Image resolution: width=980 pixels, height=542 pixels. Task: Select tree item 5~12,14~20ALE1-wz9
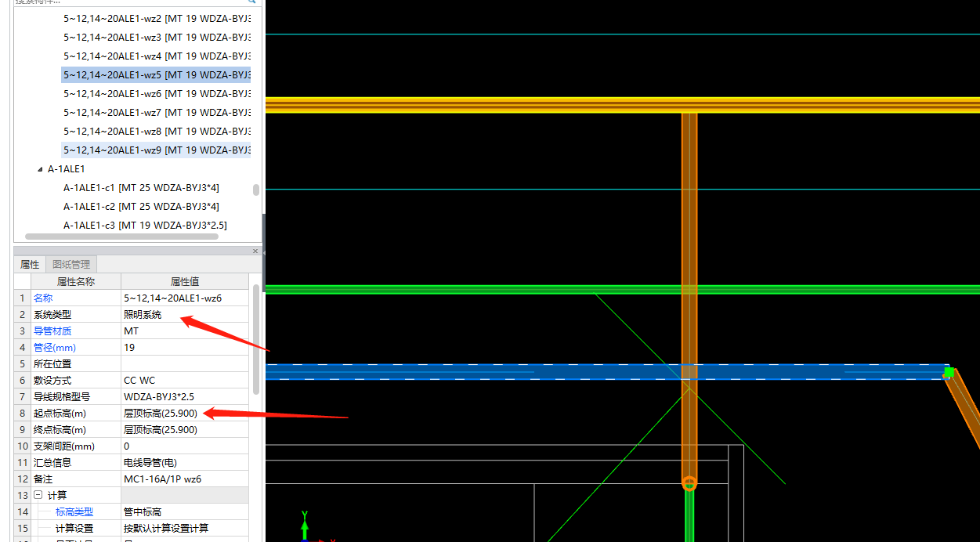157,150
